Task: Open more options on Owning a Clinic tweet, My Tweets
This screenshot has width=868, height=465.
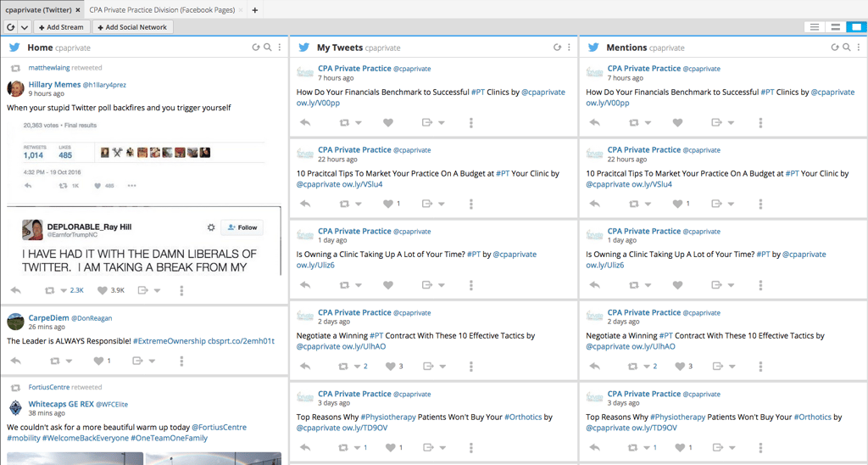Action: 471,285
